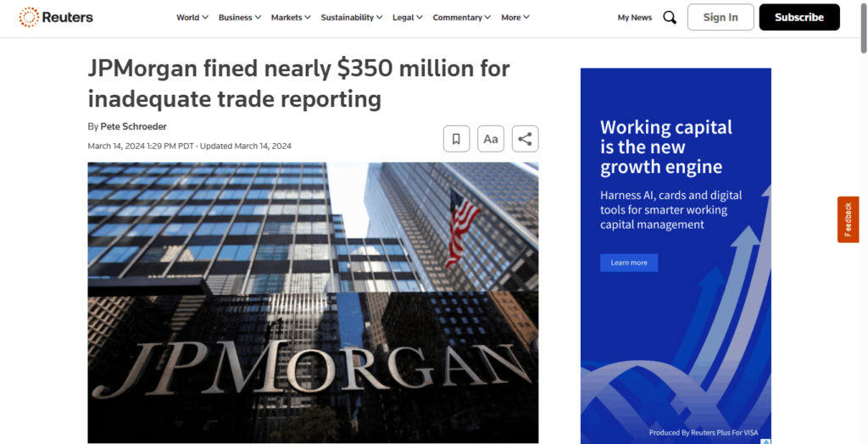Open the search magnifier icon
Image resolution: width=868 pixels, height=444 pixels.
tap(670, 17)
